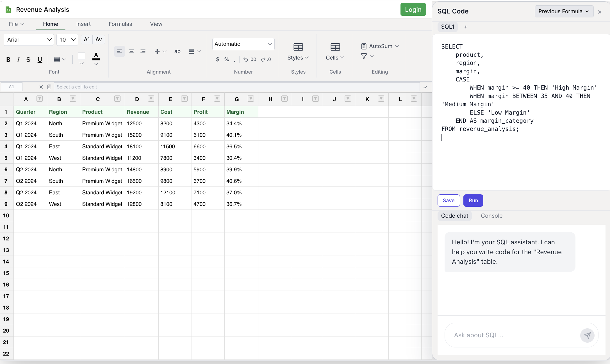Enable strikethrough formatting
Viewport: 610px width, 364px height.
pyautogui.click(x=28, y=60)
